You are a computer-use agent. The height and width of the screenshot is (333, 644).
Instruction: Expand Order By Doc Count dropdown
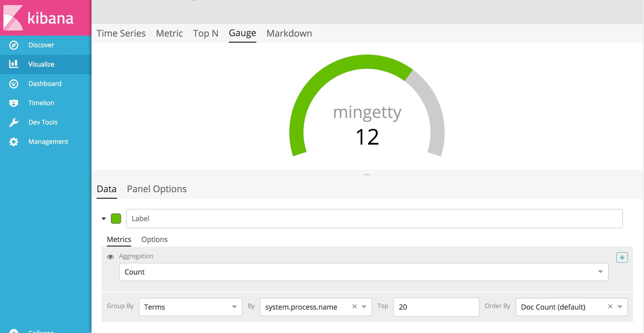[x=620, y=307]
